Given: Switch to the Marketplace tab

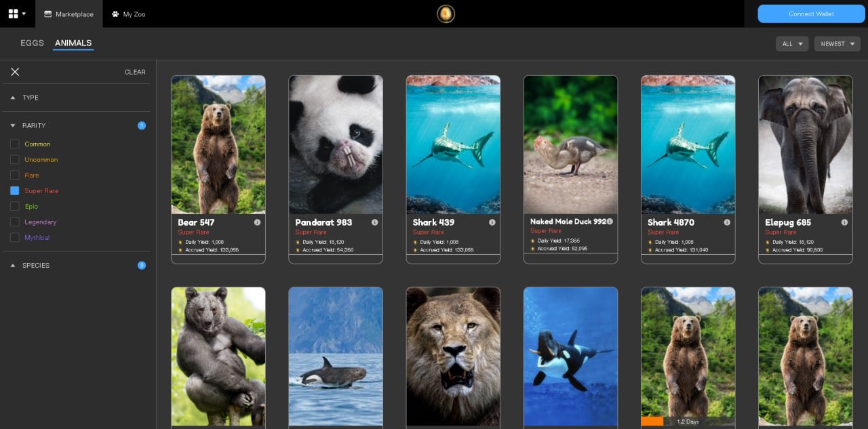Looking at the screenshot, I should 68,14.
